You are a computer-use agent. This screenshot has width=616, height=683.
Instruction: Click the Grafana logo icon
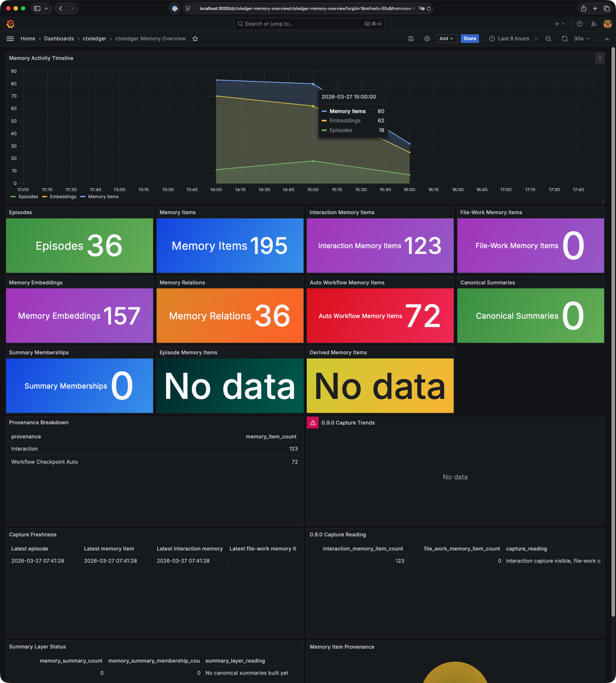(x=11, y=24)
